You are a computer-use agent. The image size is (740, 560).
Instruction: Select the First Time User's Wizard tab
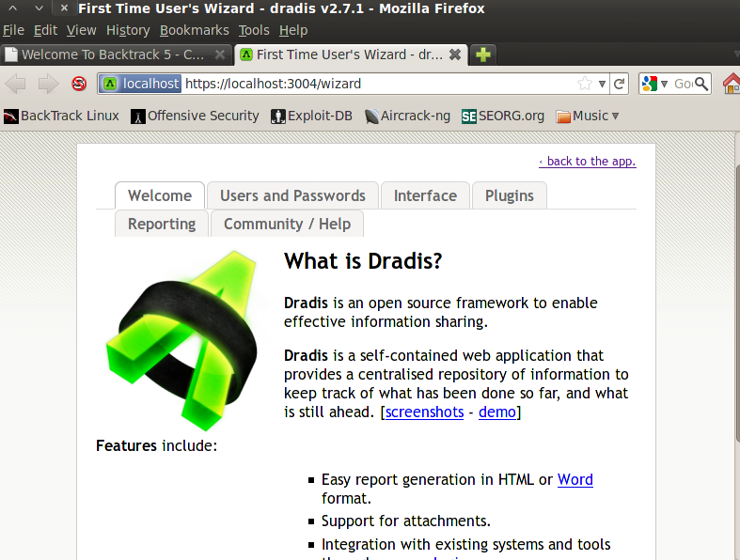(x=349, y=54)
